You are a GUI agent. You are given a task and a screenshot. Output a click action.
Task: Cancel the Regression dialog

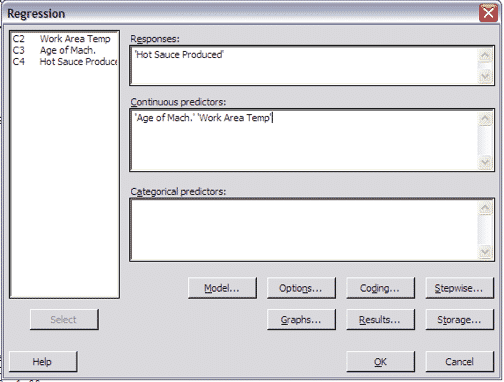(459, 362)
